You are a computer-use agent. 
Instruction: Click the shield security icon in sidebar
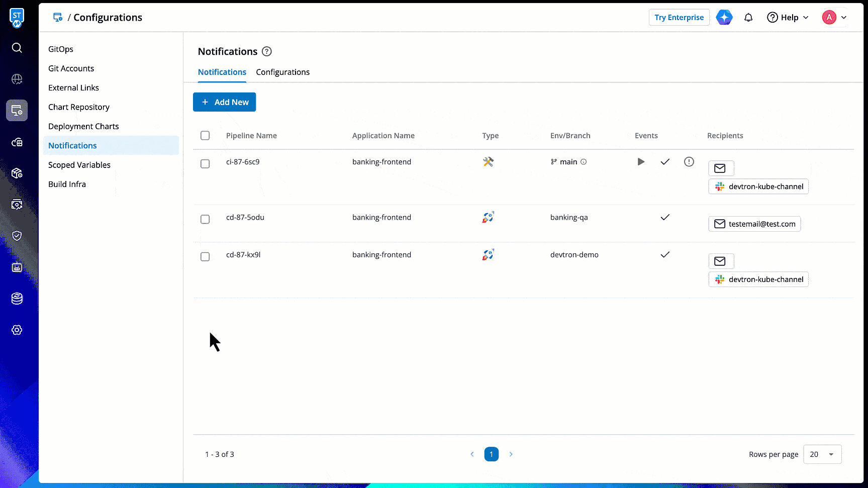[17, 236]
